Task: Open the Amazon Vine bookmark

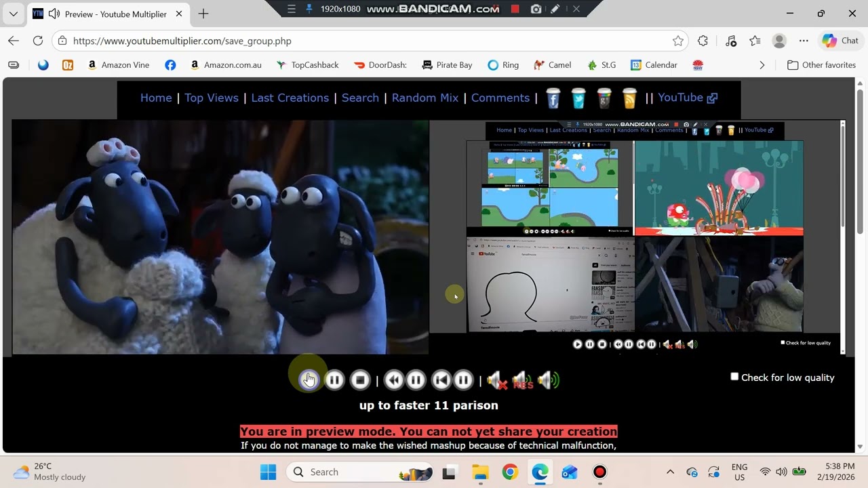Action: coord(119,65)
